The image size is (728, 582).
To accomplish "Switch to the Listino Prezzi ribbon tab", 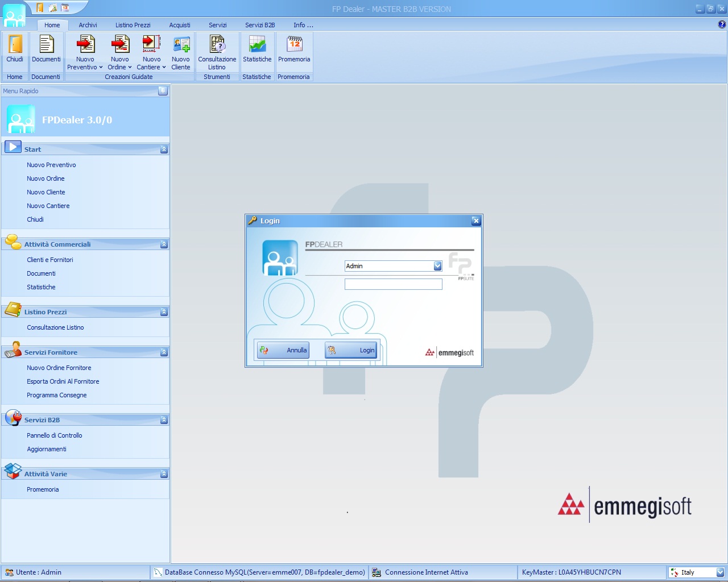I will 133,25.
